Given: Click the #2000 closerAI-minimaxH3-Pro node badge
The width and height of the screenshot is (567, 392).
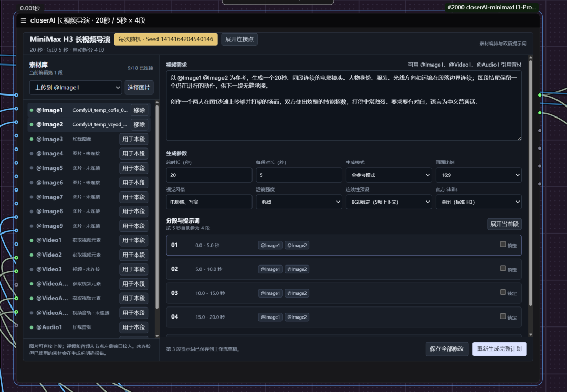Looking at the screenshot, I should tap(492, 7).
